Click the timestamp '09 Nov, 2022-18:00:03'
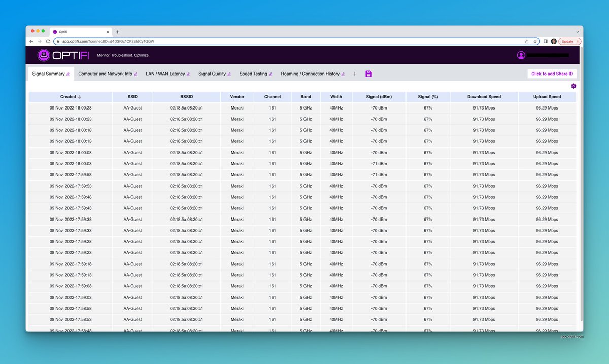The width and height of the screenshot is (609, 364). coord(71,164)
